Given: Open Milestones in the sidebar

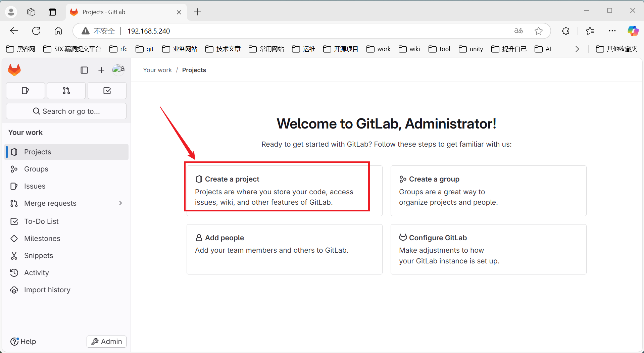Looking at the screenshot, I should pyautogui.click(x=66, y=239).
